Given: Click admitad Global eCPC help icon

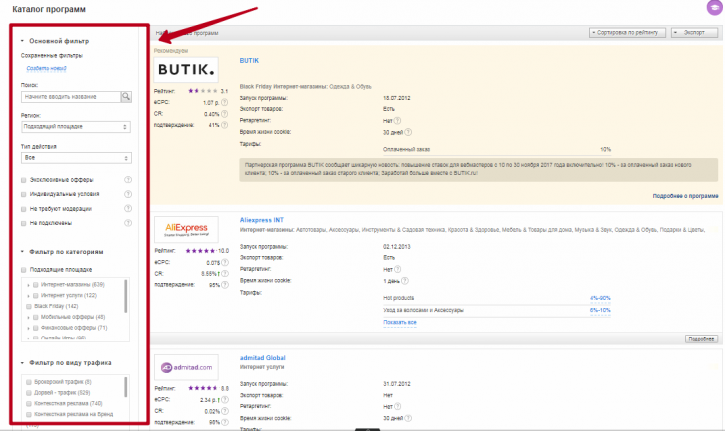Looking at the screenshot, I should [225, 400].
